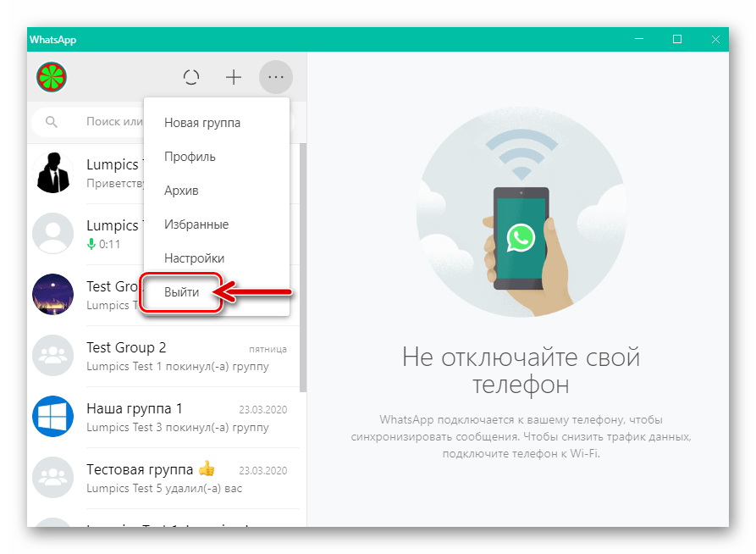Open the Status circle icon
The image size is (756, 554).
(x=191, y=77)
